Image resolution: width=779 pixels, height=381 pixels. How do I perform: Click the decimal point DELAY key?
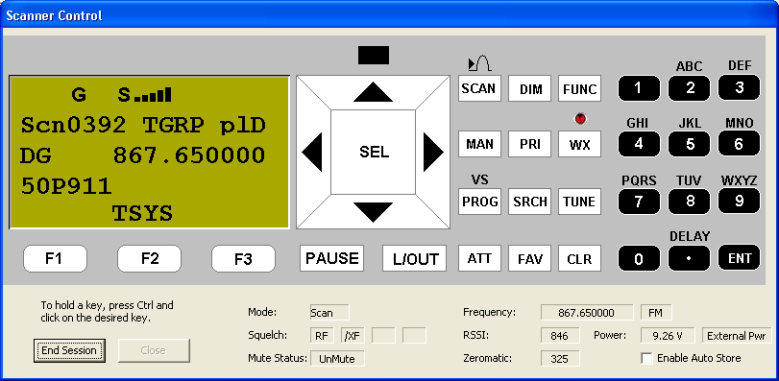pyautogui.click(x=689, y=258)
